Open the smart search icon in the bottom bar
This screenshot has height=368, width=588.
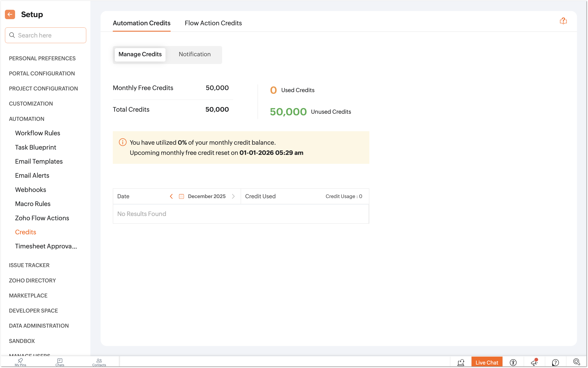pyautogui.click(x=577, y=362)
